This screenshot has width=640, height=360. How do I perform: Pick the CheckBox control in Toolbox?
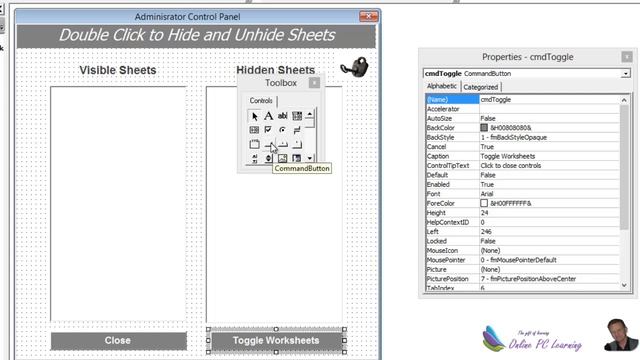[x=268, y=130]
